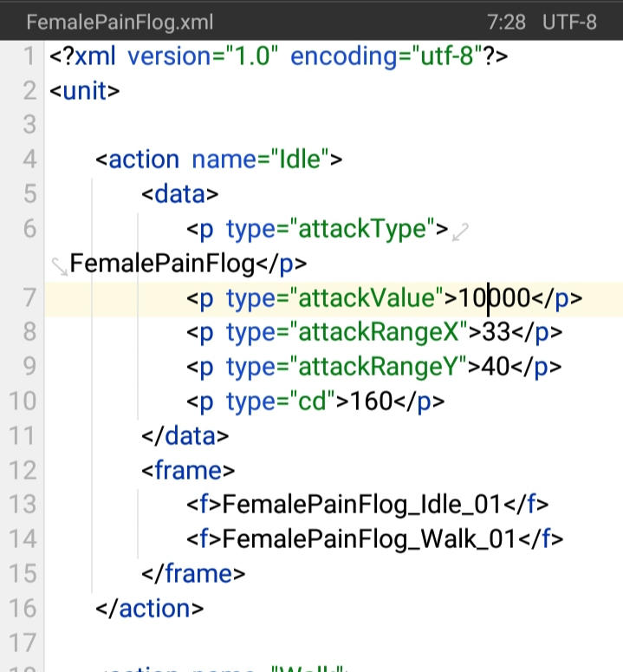Click line number 7 in gutter
The image size is (623, 672).
pos(29,297)
